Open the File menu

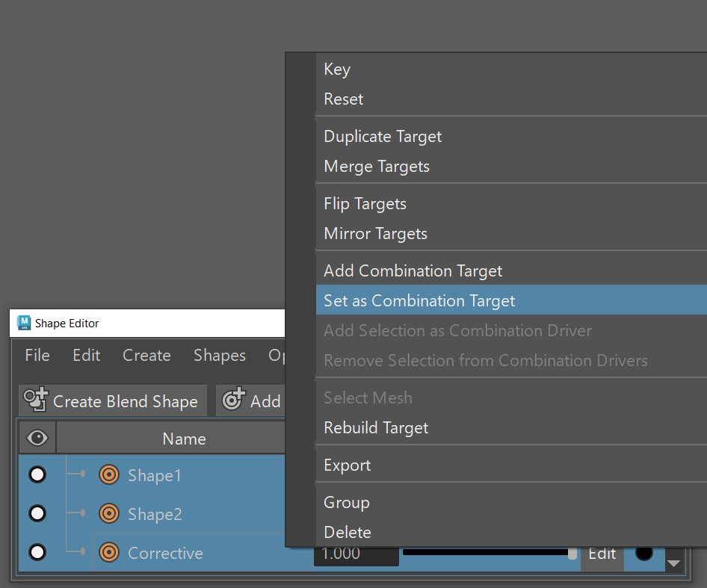tap(37, 356)
